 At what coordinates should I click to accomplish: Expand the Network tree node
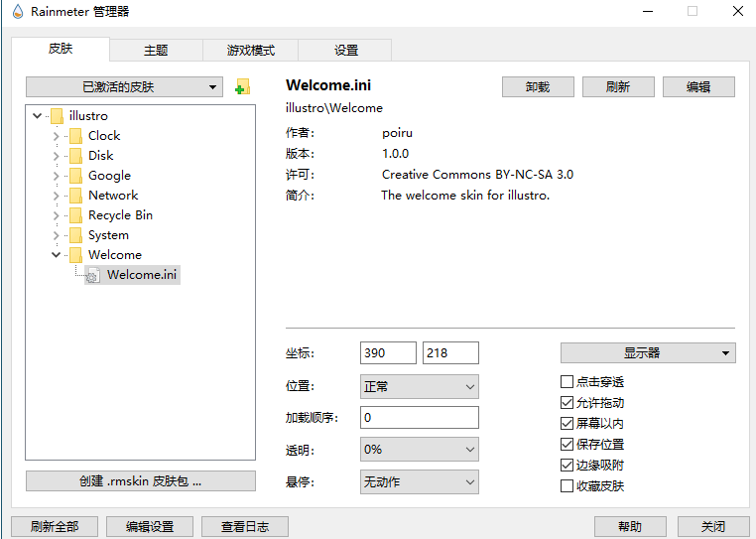coord(56,196)
